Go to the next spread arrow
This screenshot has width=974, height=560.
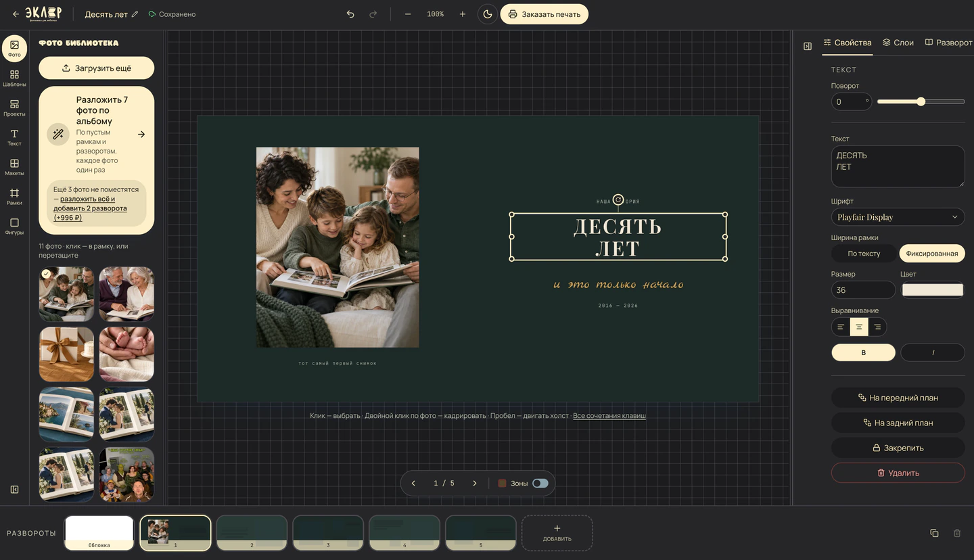click(x=475, y=484)
